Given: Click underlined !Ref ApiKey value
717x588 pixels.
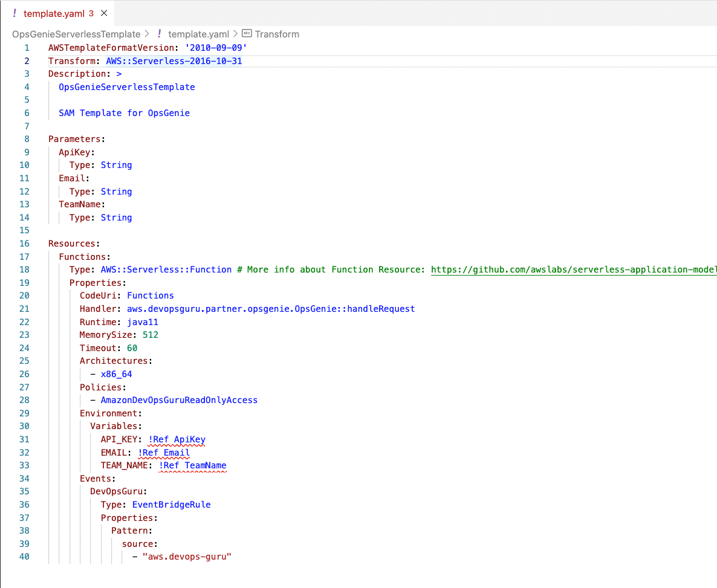Looking at the screenshot, I should click(177, 440).
